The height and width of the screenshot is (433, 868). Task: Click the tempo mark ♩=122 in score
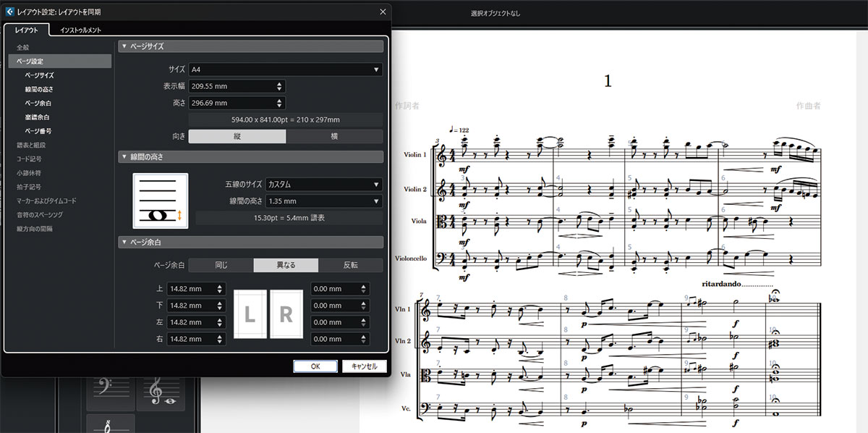[x=459, y=130]
